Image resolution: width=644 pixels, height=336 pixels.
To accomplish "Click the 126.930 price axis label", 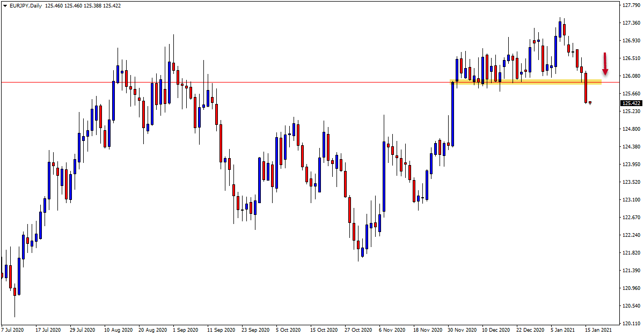I will coord(631,41).
